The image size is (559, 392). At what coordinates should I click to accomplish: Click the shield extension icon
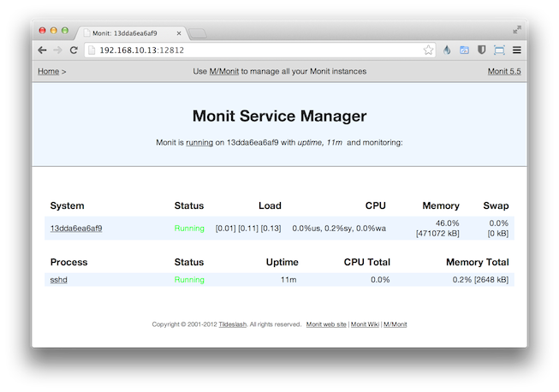482,50
